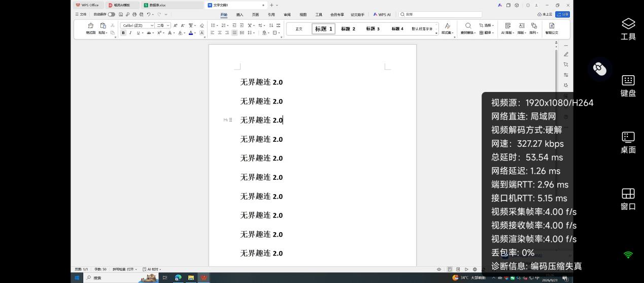644x283 pixels.
Task: Toggle the 自动保存 autosave switch
Action: 112,14
